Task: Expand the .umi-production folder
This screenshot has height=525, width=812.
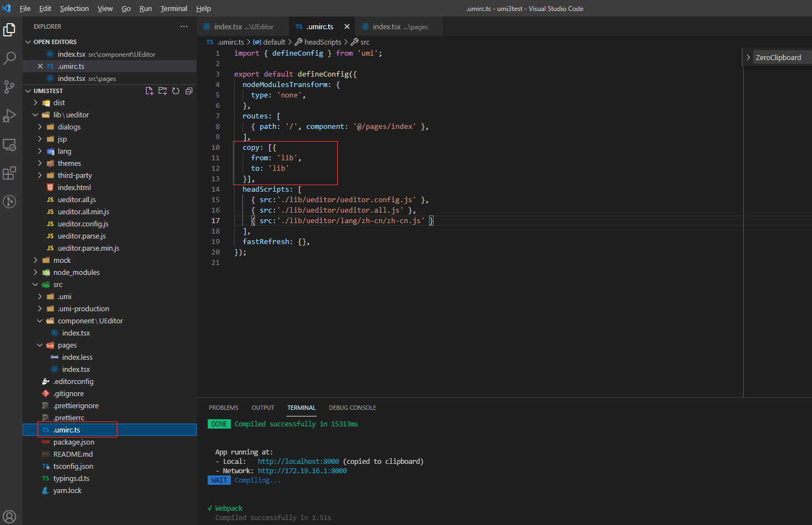Action: (x=110, y=308)
